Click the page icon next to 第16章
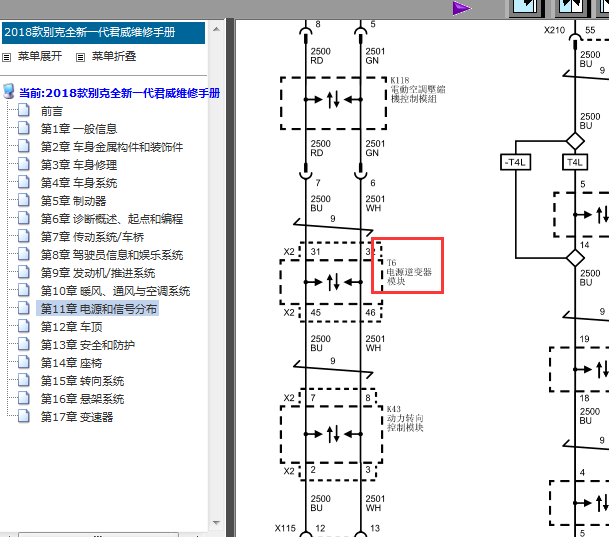The height and width of the screenshot is (537, 609). pyautogui.click(x=24, y=398)
